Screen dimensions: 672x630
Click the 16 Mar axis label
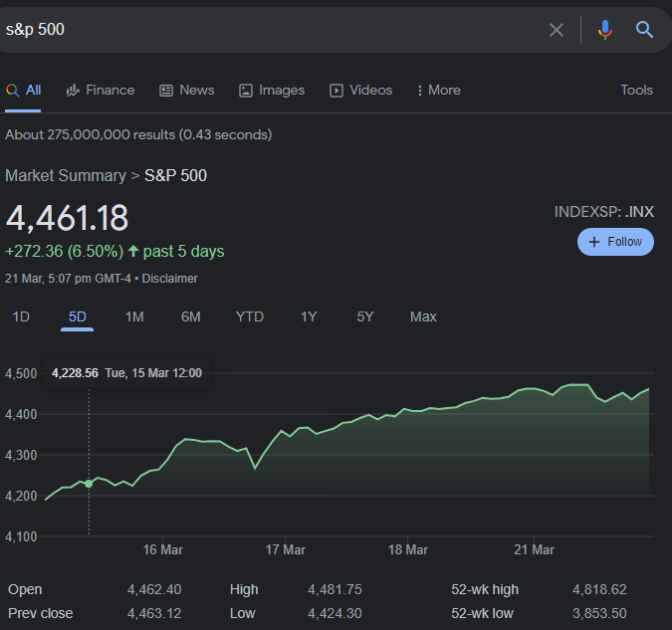[163, 549]
